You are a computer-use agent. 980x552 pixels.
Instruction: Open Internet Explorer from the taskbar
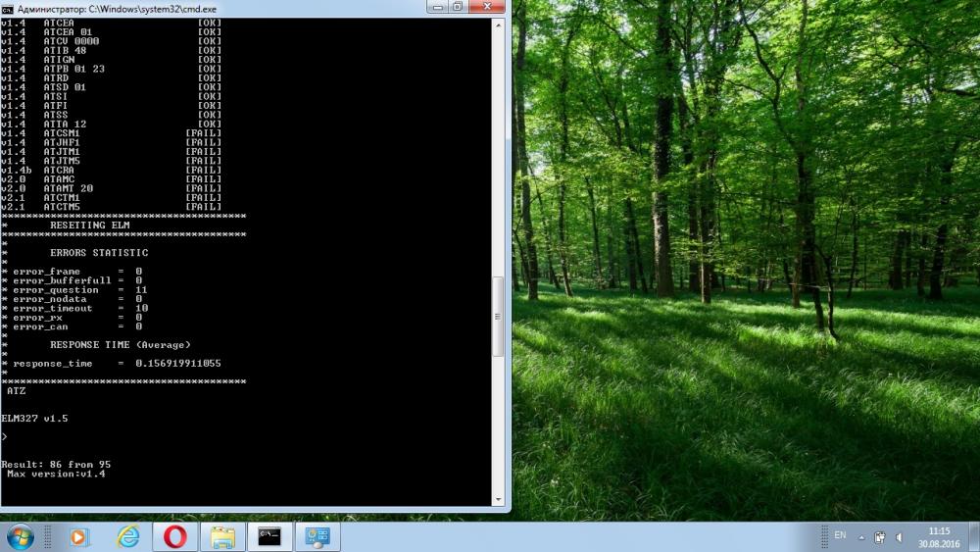[x=128, y=537]
